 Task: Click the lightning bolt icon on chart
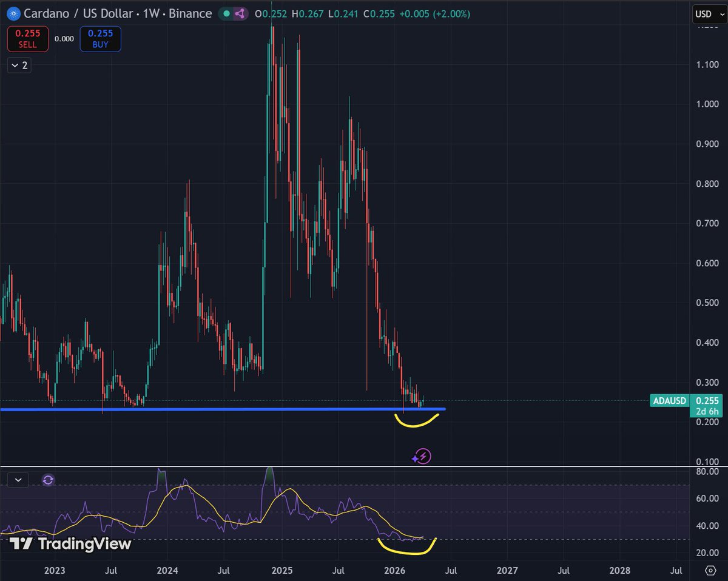pyautogui.click(x=424, y=457)
